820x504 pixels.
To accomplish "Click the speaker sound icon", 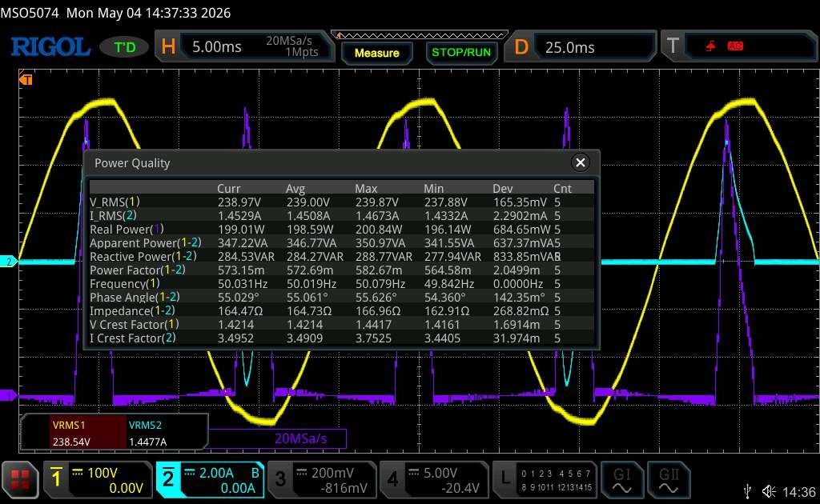I will pos(768,491).
